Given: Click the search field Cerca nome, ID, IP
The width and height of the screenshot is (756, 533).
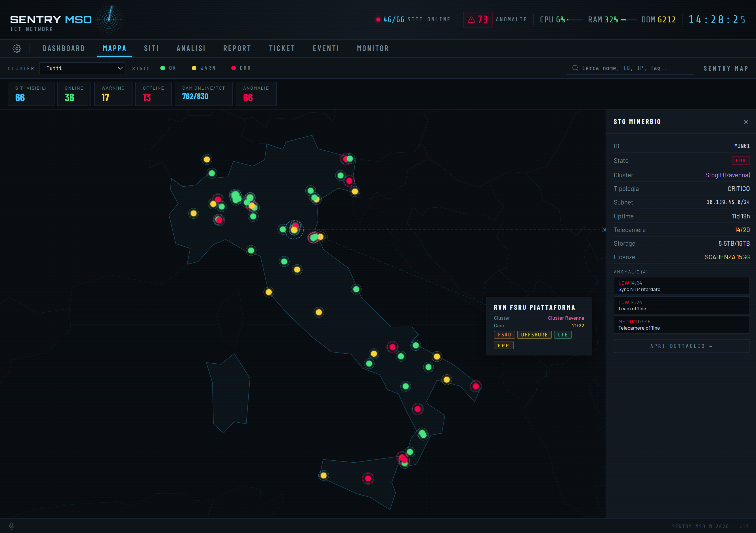Looking at the screenshot, I should coord(630,68).
